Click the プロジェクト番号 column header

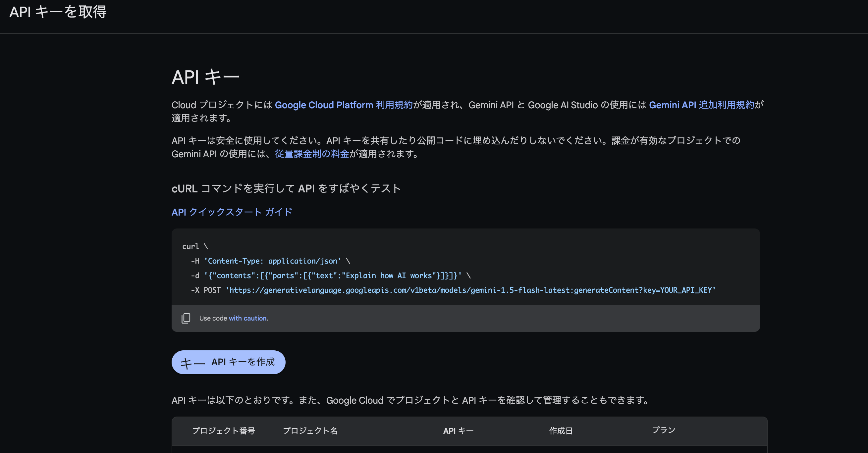223,430
